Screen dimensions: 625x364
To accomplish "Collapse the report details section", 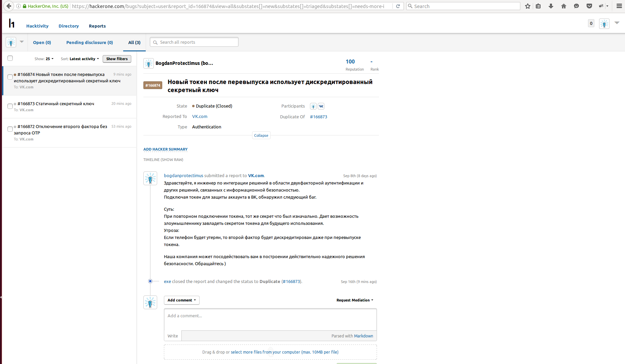I will 261,135.
